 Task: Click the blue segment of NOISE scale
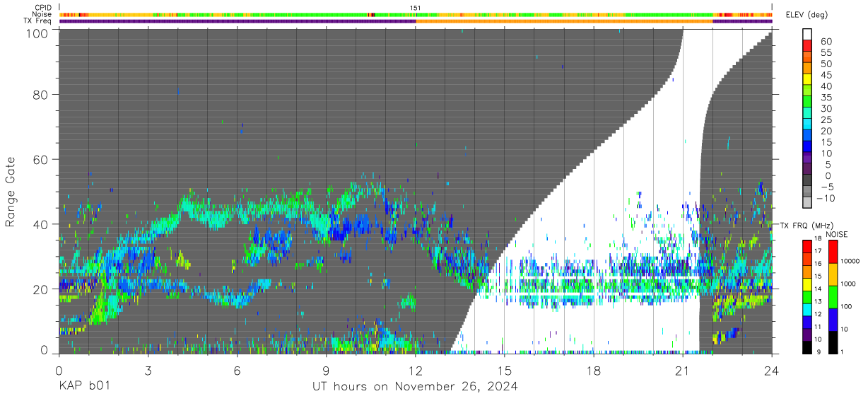[x=833, y=319]
